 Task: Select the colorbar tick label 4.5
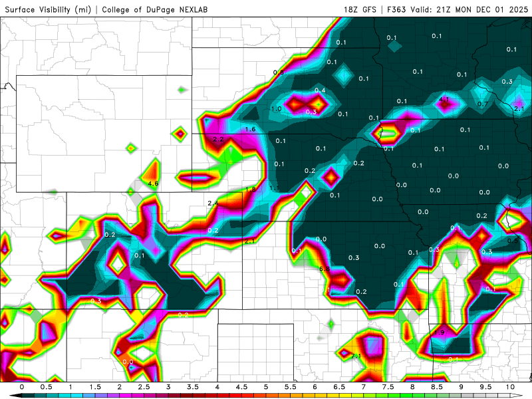[242, 387]
